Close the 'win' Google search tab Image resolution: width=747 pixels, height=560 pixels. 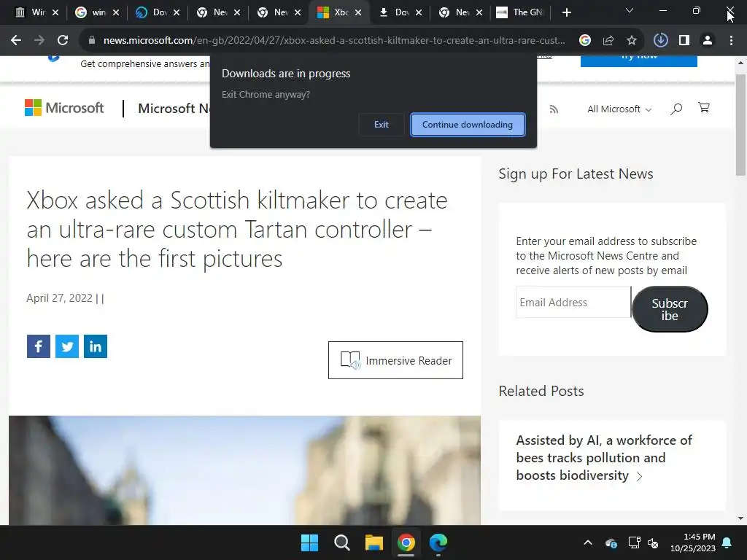116,13
